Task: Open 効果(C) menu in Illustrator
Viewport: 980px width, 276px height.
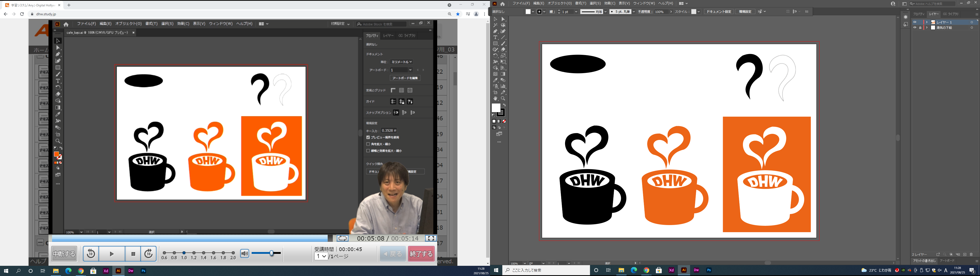Action: click(610, 3)
